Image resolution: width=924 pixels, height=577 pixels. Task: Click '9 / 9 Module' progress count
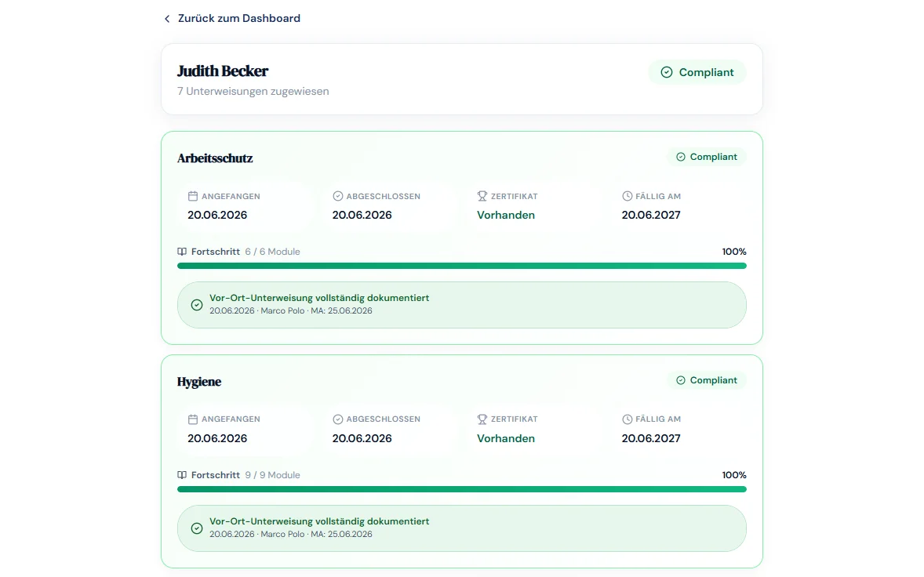tap(273, 475)
